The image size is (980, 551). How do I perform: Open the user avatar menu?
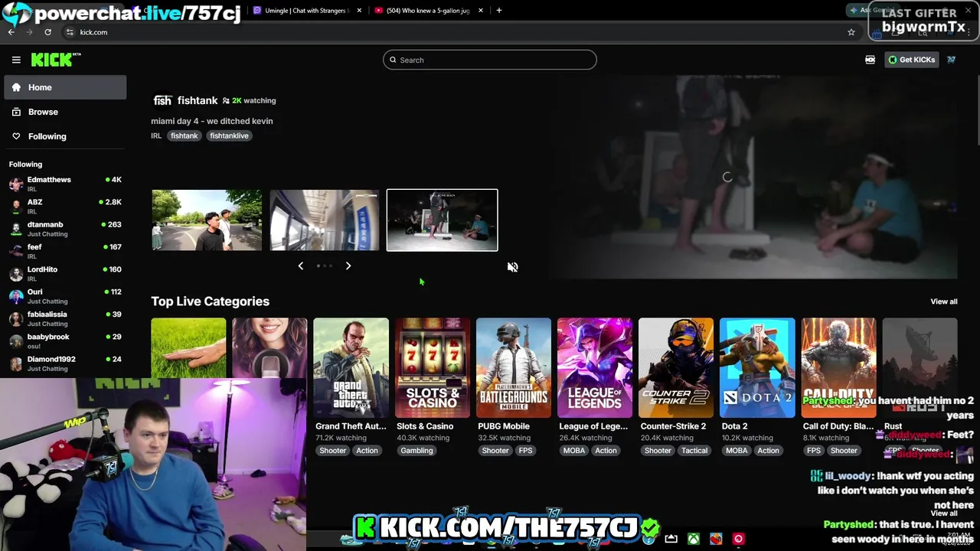[x=951, y=60]
